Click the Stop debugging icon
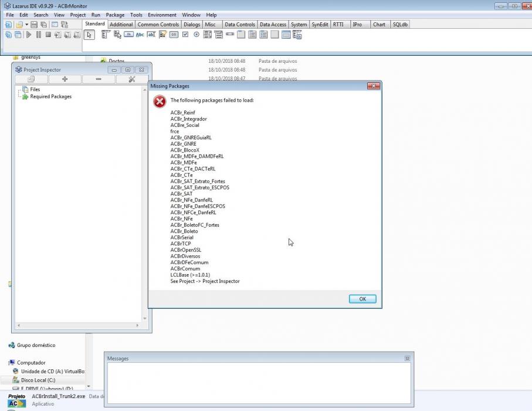The width and height of the screenshot is (532, 411). 48,35
